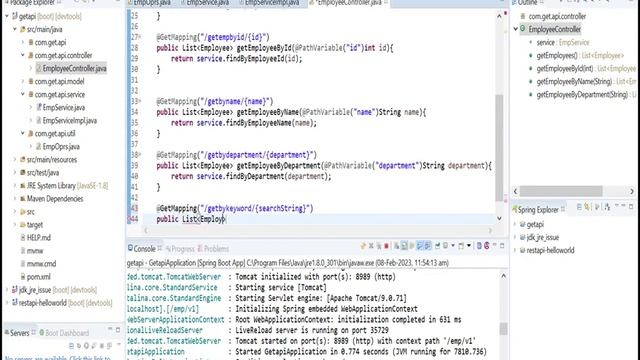Image resolution: width=640 pixels, height=360 pixels.
Task: Expand the src/main/resources folder
Action: pos(15,160)
